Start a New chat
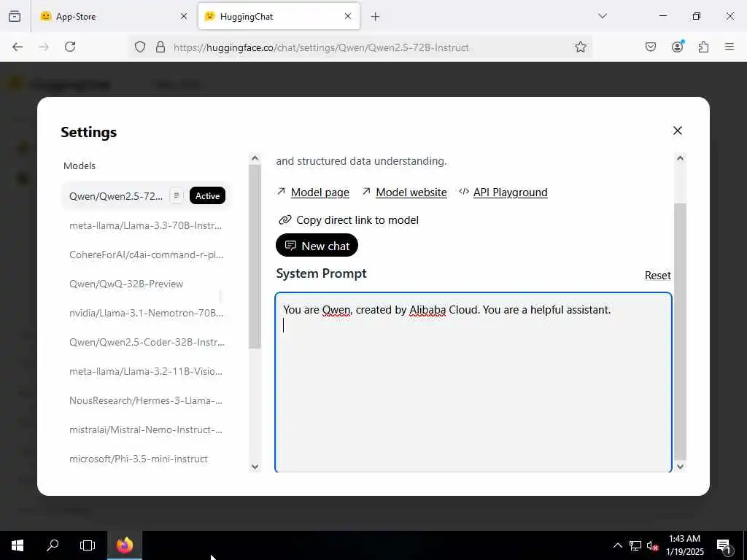747x560 pixels. 317,245
